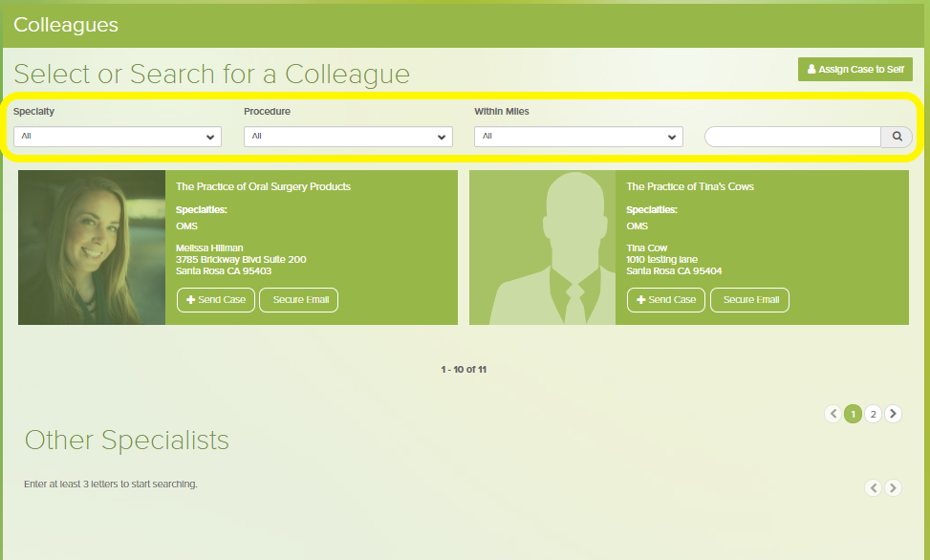Screen dimensions: 930x560
Task: Focus the colleague search text field
Action: [x=792, y=137]
